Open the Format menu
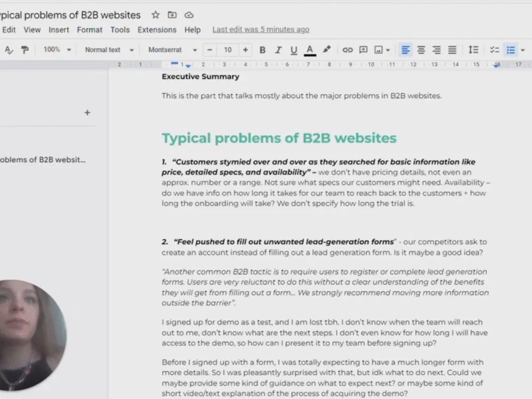Image resolution: width=532 pixels, height=399 pixels. point(89,30)
